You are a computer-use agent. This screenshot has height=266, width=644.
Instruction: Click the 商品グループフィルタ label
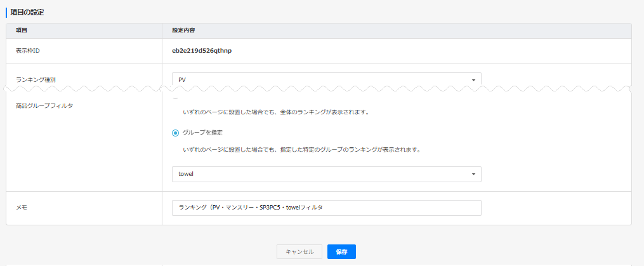click(x=44, y=105)
